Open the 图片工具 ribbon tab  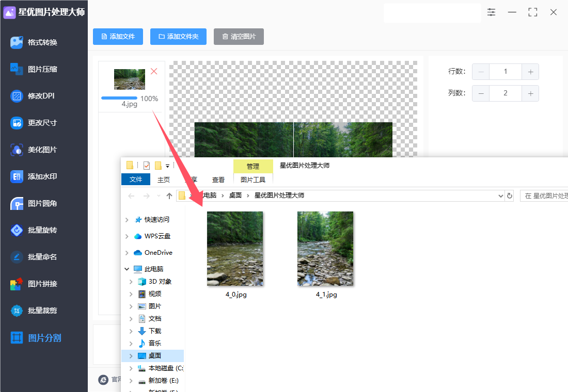tap(253, 179)
